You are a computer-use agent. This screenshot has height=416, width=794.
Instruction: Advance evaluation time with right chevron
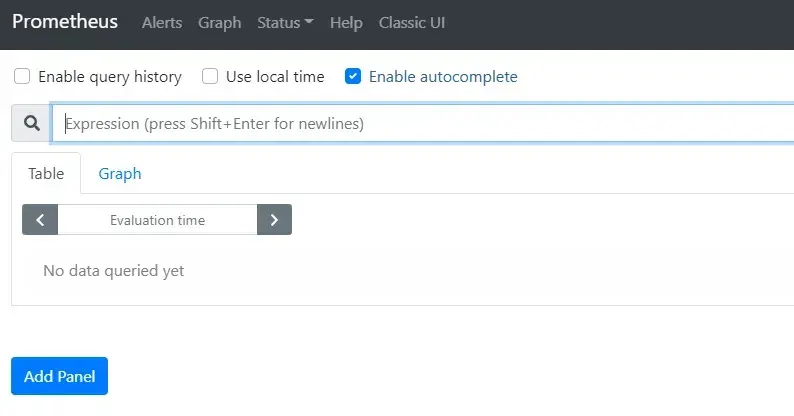coord(274,220)
